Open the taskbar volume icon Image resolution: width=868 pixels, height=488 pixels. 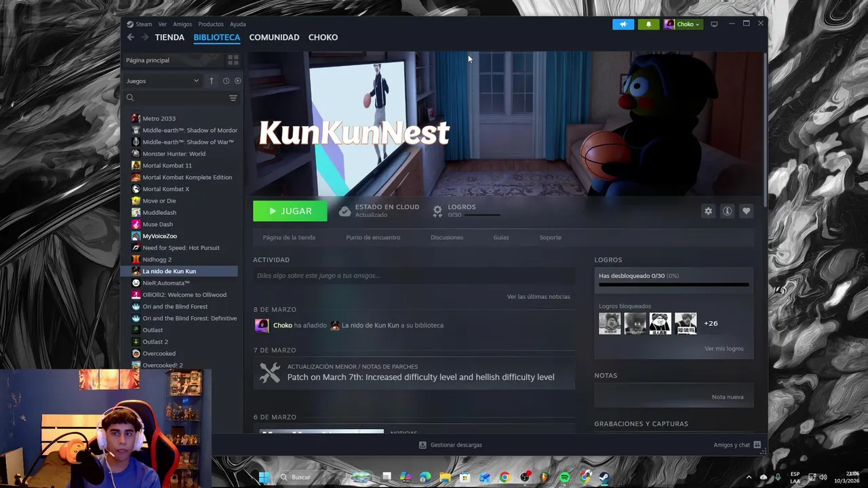(x=823, y=477)
